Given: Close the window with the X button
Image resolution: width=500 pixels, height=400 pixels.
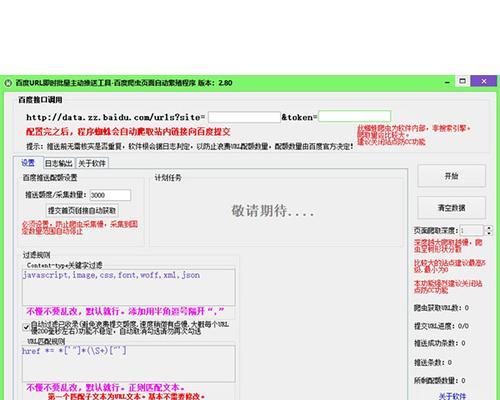Looking at the screenshot, I should 484,81.
